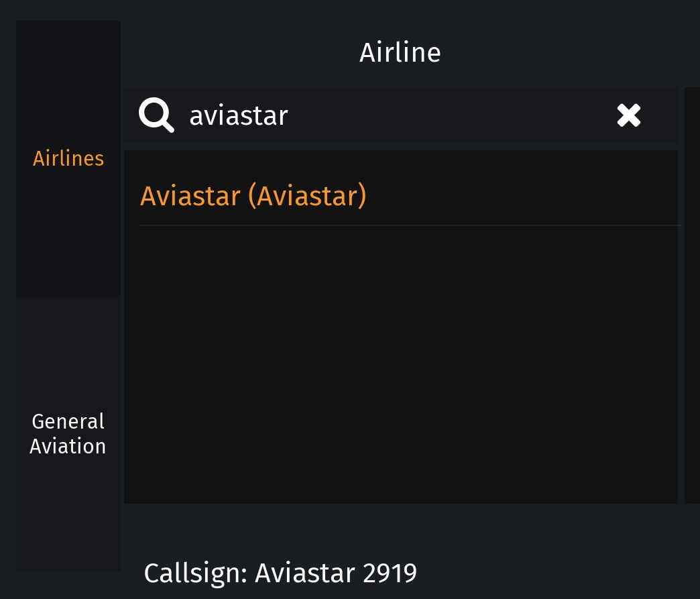Click blank sidebar space above Airlines
Image resolution: width=700 pixels, height=599 pixels.
pos(68,80)
